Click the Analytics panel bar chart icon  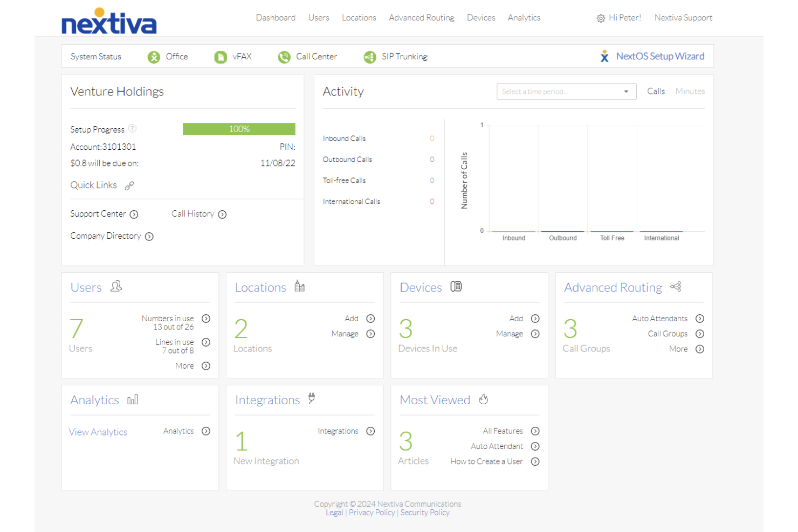pyautogui.click(x=133, y=399)
